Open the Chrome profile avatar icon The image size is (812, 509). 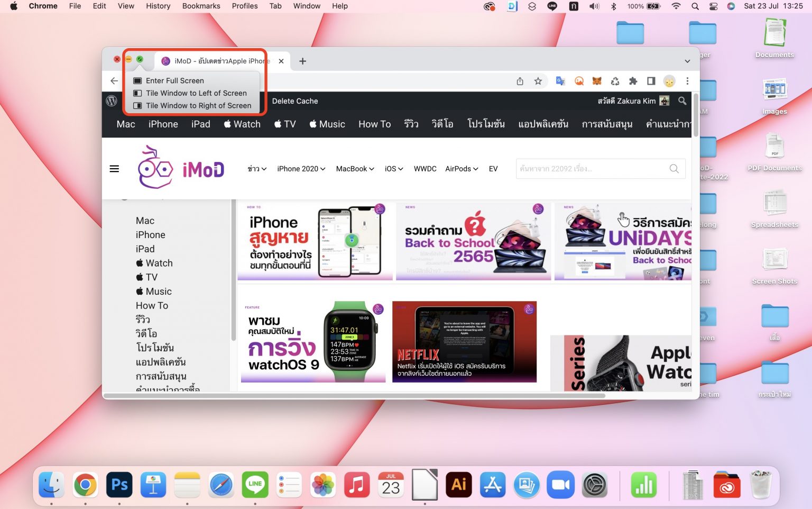tap(670, 81)
